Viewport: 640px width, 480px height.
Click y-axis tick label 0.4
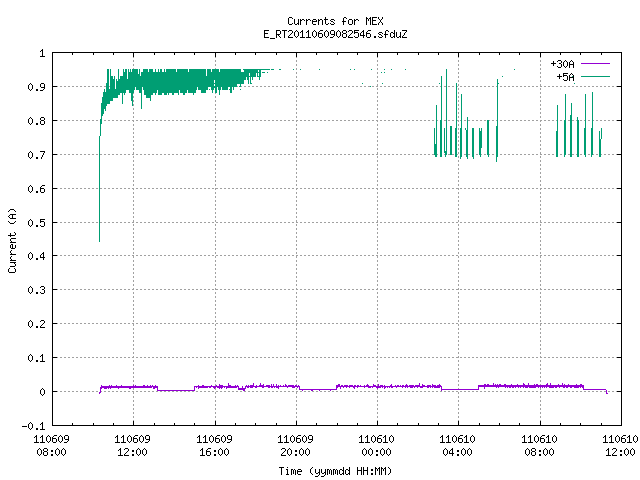click(x=36, y=256)
